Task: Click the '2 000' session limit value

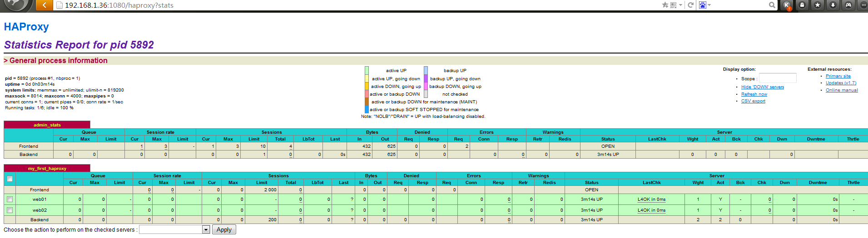Action: (x=270, y=189)
